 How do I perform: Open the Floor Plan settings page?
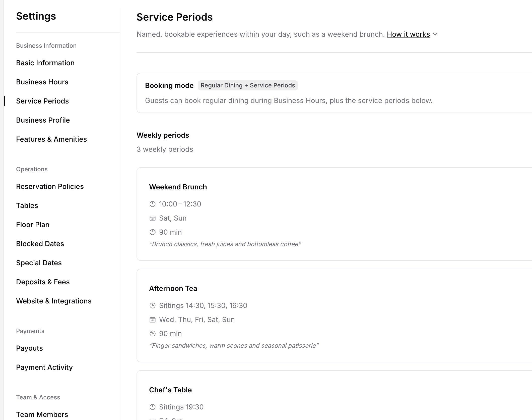33,225
